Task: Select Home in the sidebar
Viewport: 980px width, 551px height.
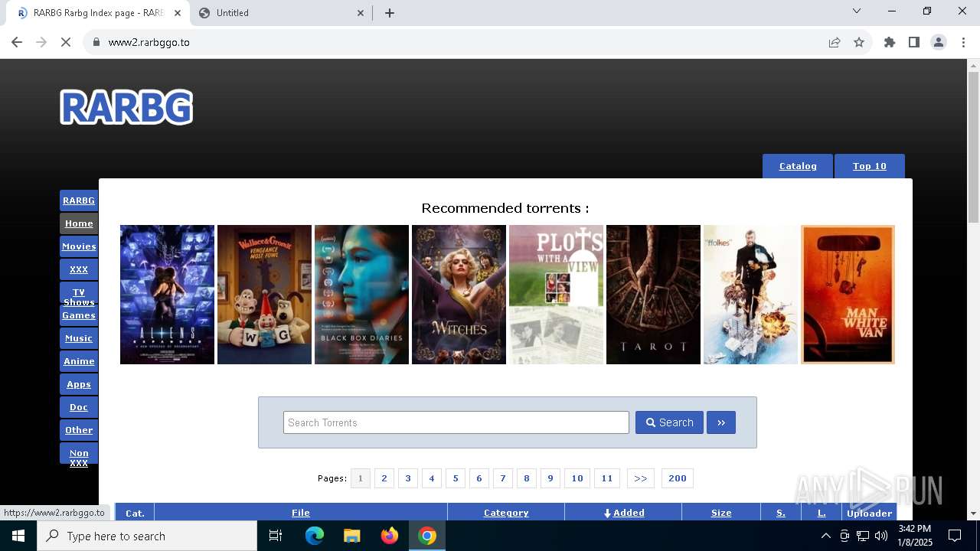Action: click(79, 223)
